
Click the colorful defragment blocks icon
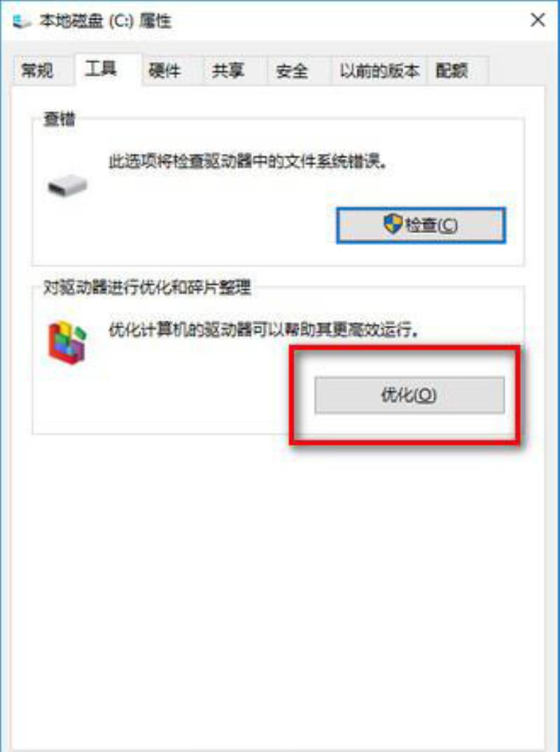pyautogui.click(x=69, y=342)
